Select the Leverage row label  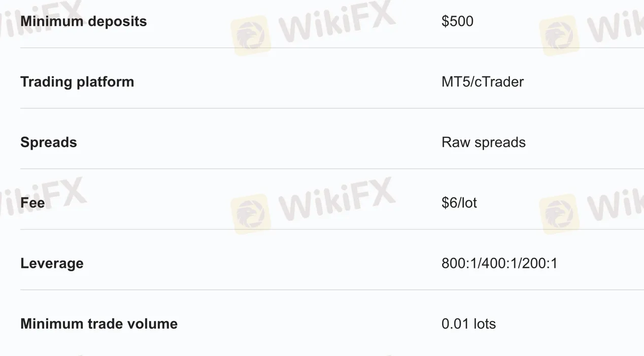click(52, 264)
